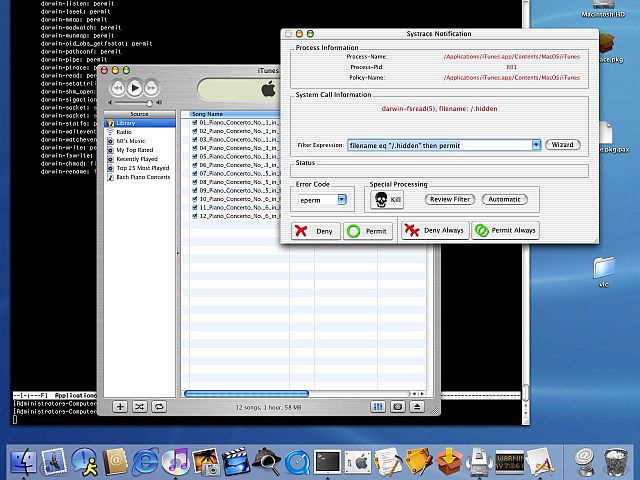Expand the Filter Expression combo box arrow
640x480 pixels.
click(536, 145)
